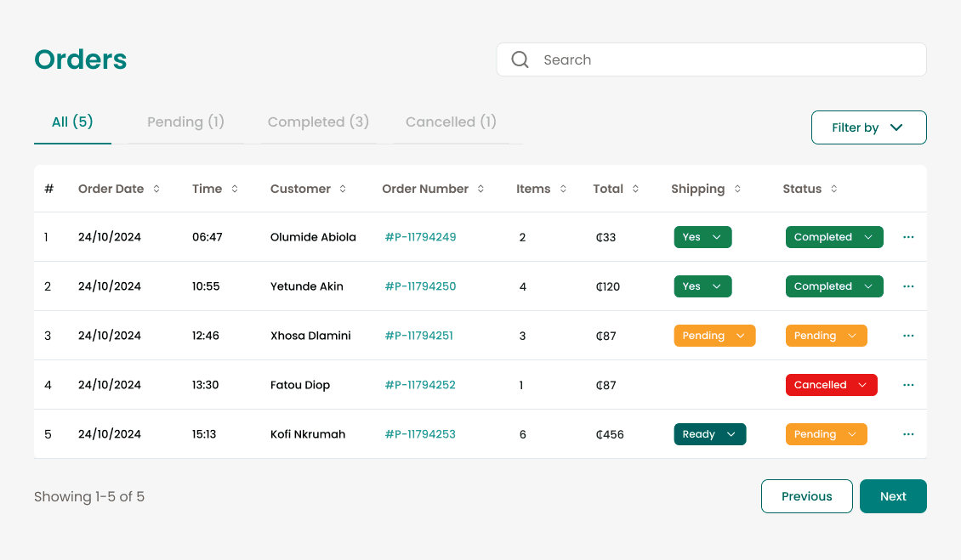Open more options for Fatou Diop order
The width and height of the screenshot is (961, 560).
click(x=908, y=385)
